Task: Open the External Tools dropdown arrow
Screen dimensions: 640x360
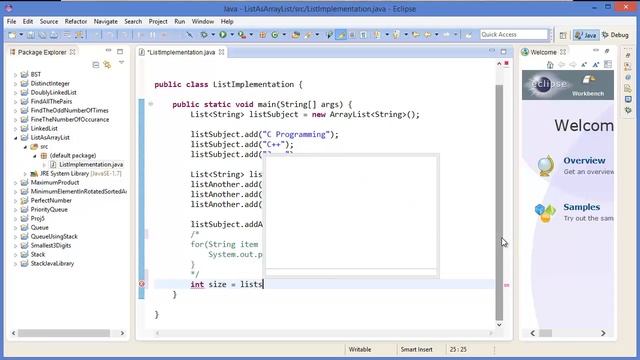Action: click(251, 35)
